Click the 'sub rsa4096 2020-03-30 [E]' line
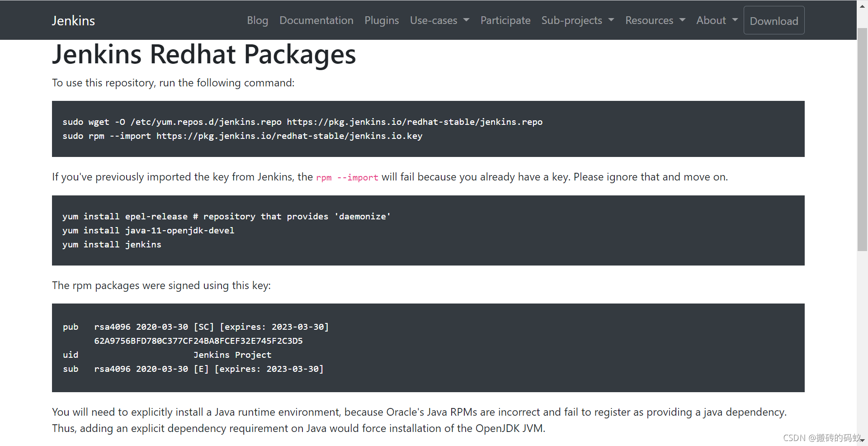The height and width of the screenshot is (446, 868). tap(193, 369)
